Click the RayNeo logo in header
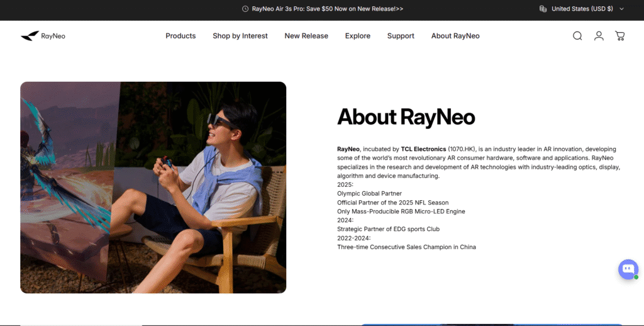Image resolution: width=644 pixels, height=326 pixels. pyautogui.click(x=43, y=36)
